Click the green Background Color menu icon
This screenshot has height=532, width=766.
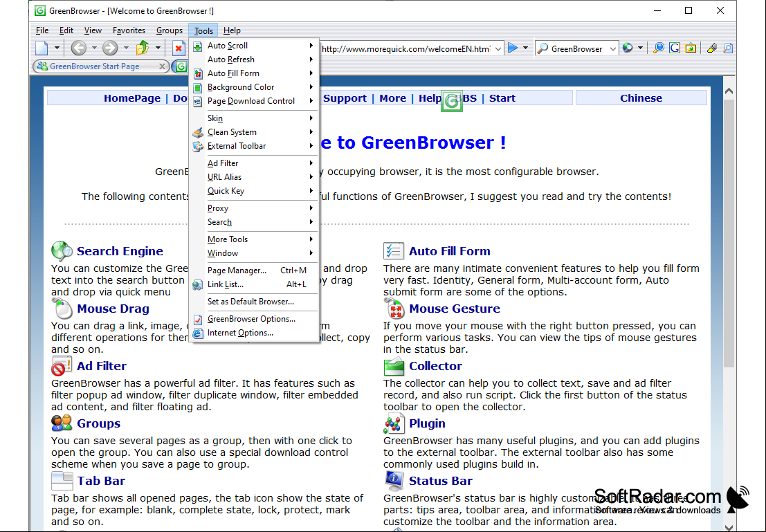[197, 87]
